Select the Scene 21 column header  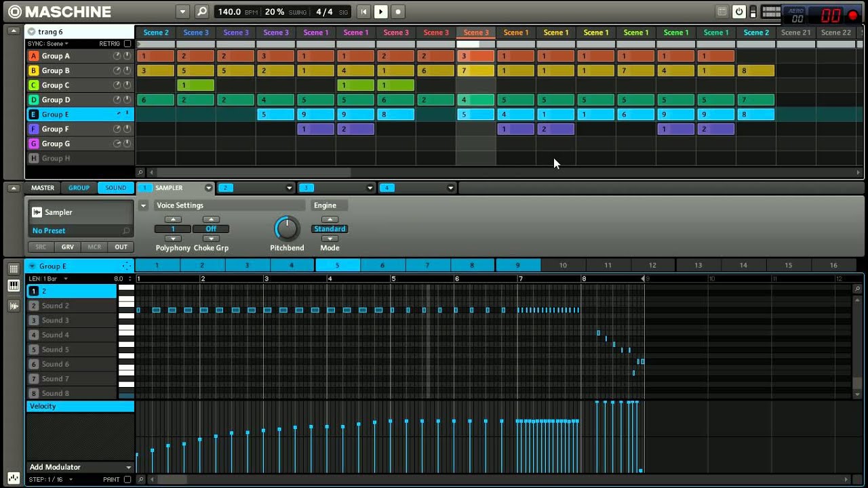click(x=795, y=33)
